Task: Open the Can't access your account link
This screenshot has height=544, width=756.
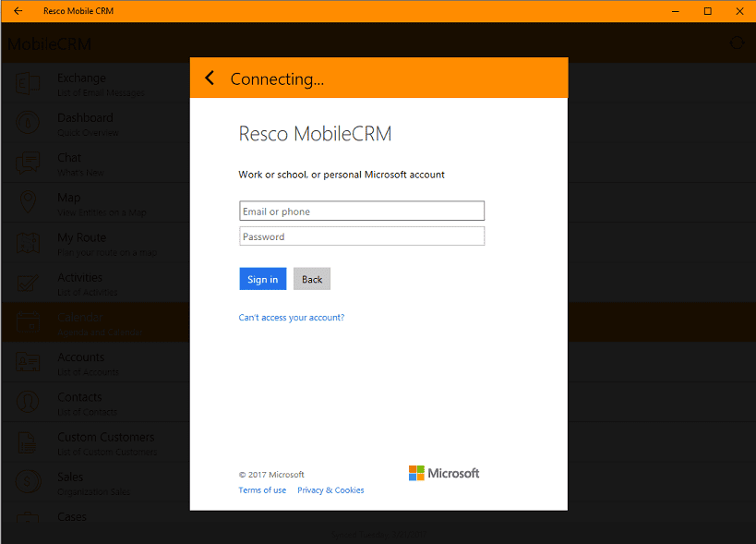Action: 291,318
